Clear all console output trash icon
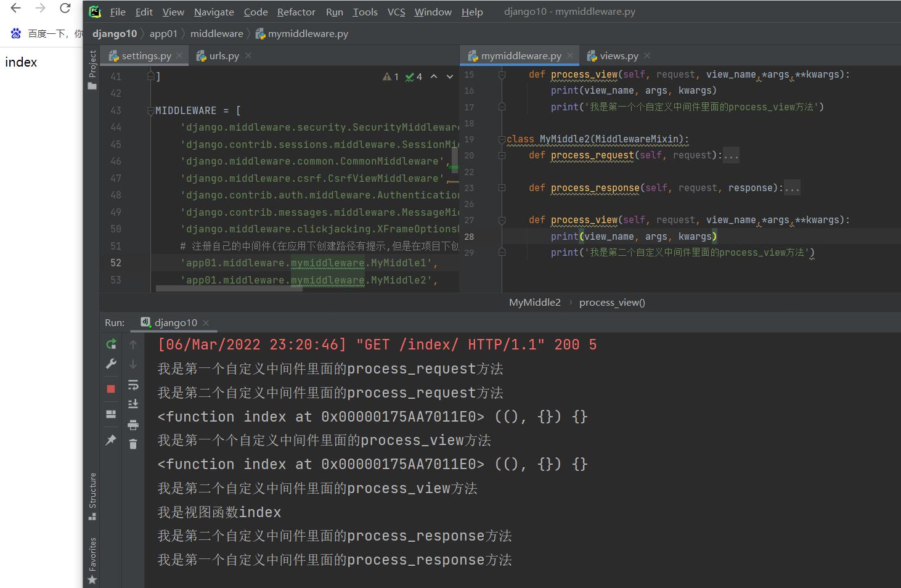901x588 pixels. 133,444
